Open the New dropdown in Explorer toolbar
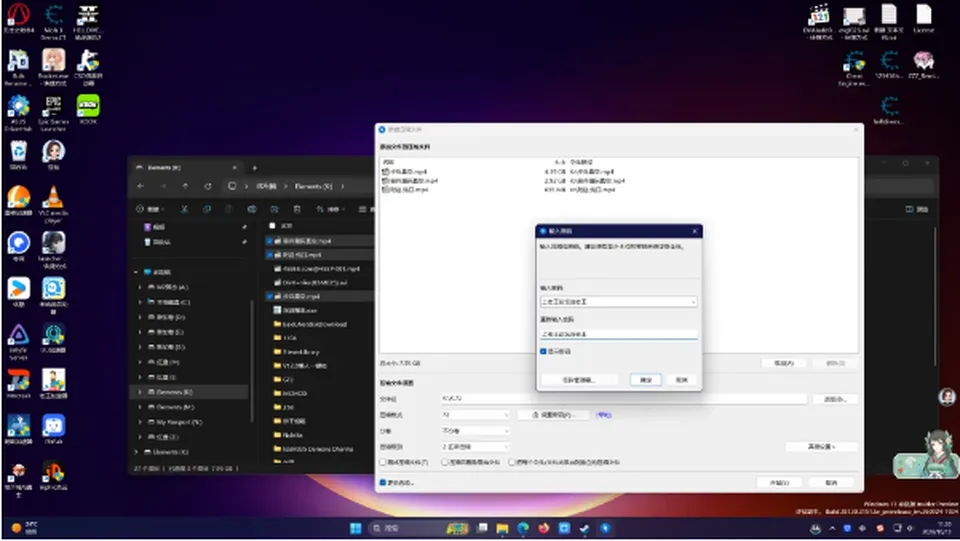 point(151,209)
